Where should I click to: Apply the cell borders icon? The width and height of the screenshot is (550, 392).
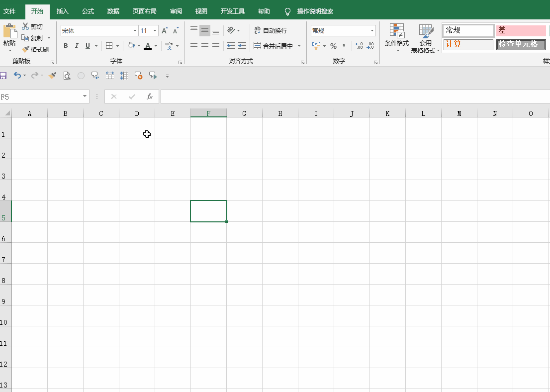pyautogui.click(x=109, y=46)
